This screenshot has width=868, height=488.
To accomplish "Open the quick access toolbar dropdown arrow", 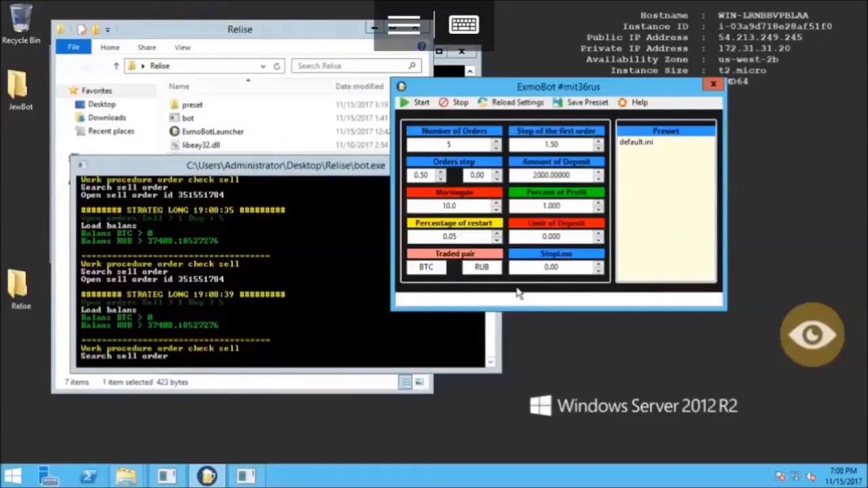I will (x=107, y=29).
